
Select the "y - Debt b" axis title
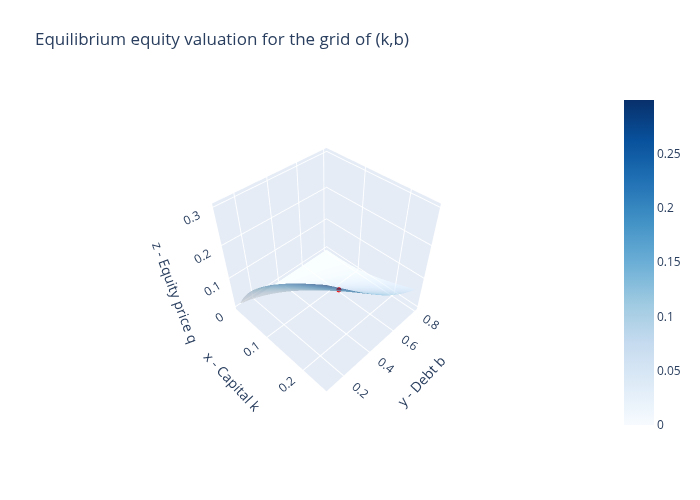point(421,382)
